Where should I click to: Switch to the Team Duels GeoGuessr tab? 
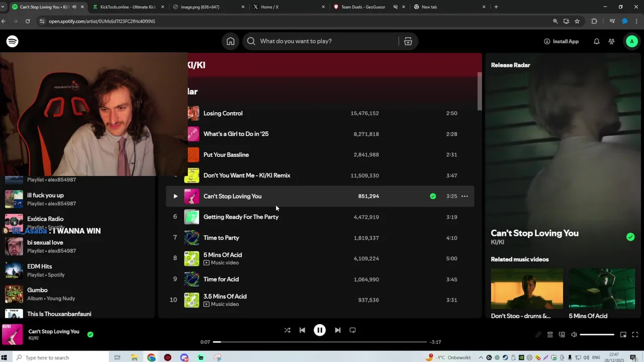pos(369,7)
